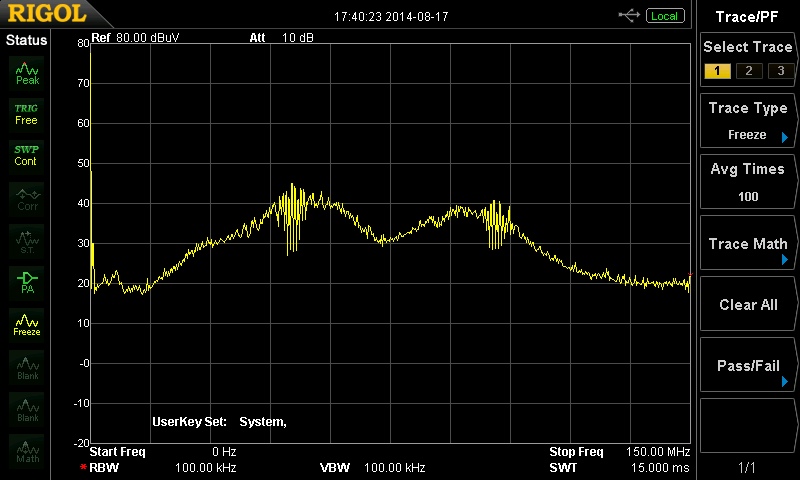Click the Status panel header
Screen dimensions: 800x480
[27, 40]
